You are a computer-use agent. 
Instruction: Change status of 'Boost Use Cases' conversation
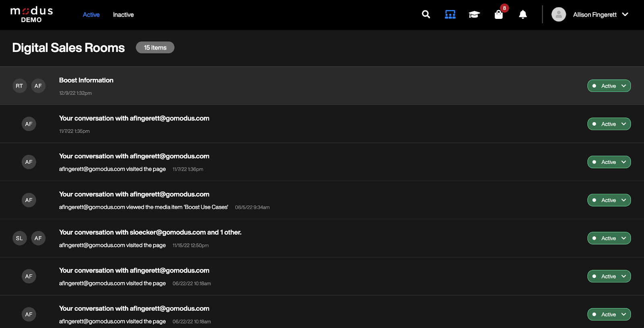pyautogui.click(x=609, y=200)
